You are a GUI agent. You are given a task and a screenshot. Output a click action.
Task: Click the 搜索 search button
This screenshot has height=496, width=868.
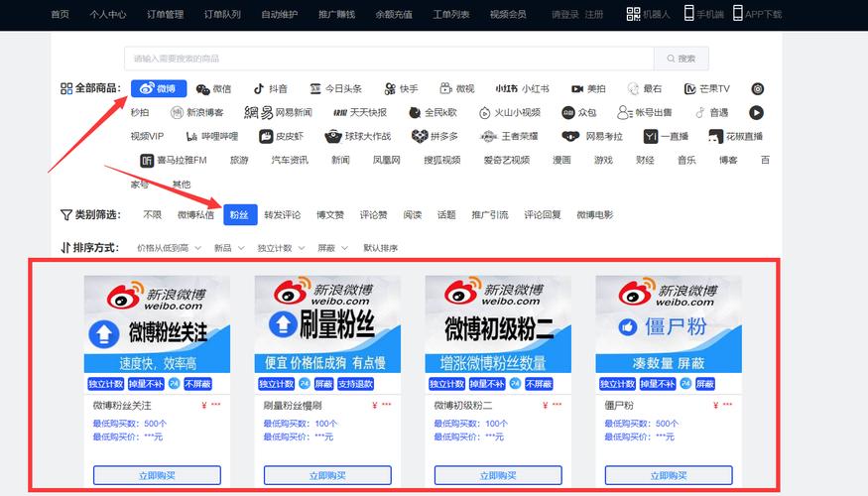click(x=681, y=59)
